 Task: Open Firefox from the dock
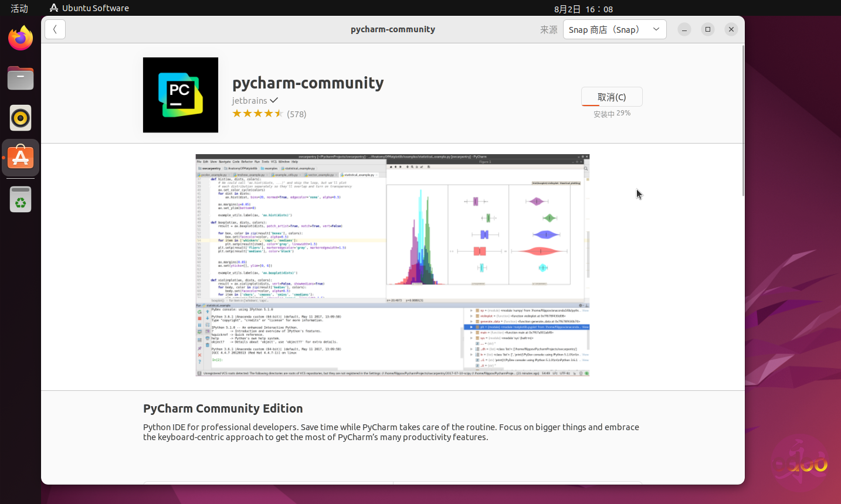point(21,38)
